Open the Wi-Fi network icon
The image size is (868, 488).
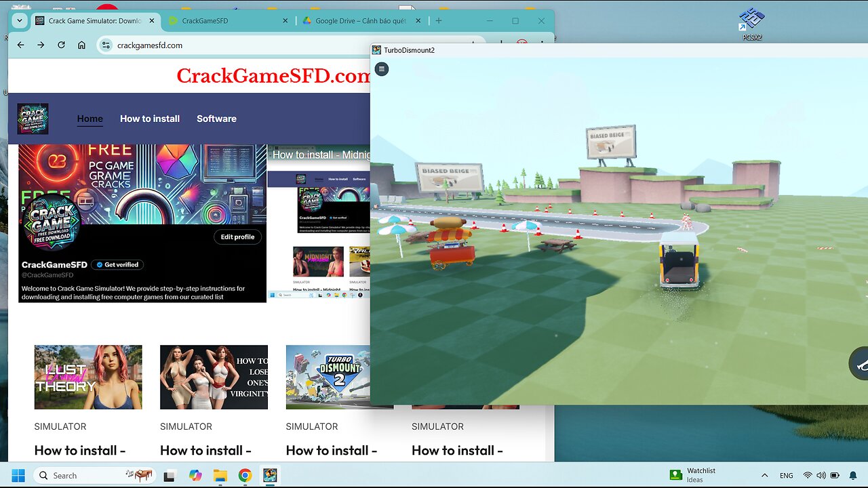click(x=808, y=475)
